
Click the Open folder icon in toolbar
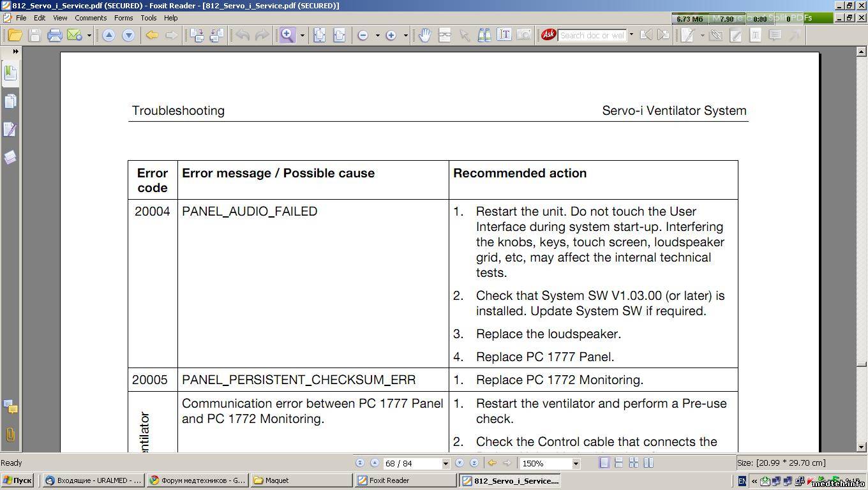pyautogui.click(x=15, y=35)
